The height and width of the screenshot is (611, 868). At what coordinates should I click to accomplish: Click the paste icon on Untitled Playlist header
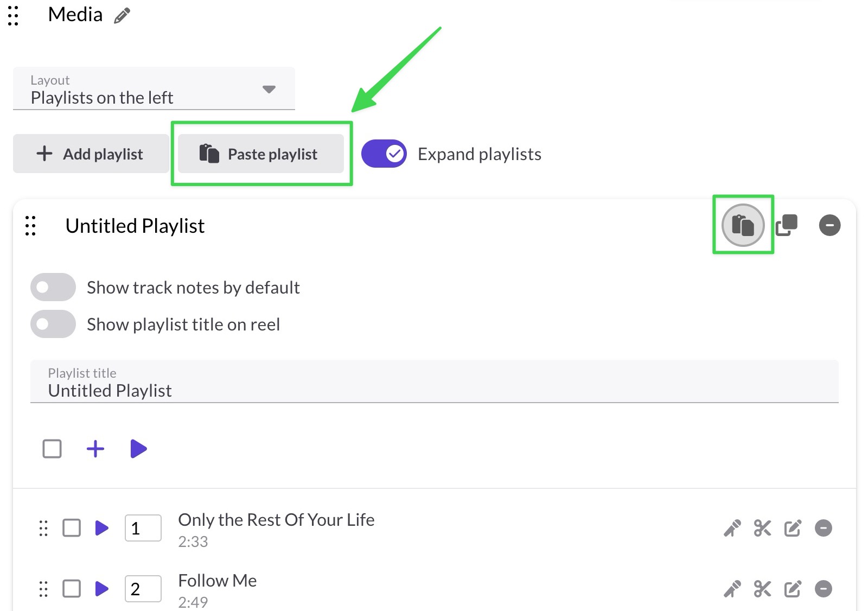coord(743,225)
